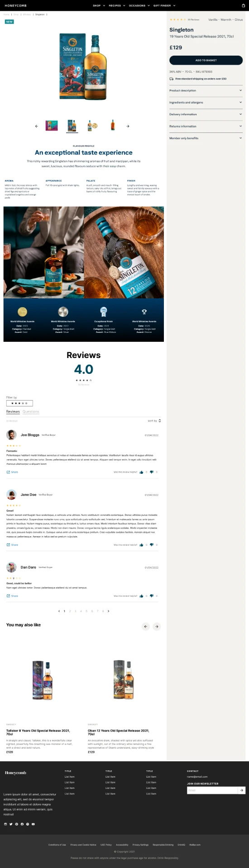Expand the Product description section
Screen dimensions: 249x868
206,90
